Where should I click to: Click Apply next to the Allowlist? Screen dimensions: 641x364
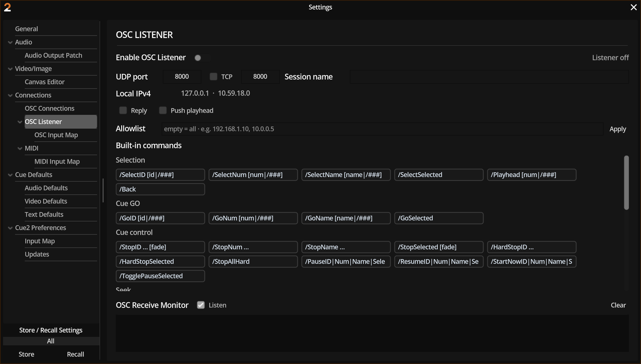(x=617, y=129)
